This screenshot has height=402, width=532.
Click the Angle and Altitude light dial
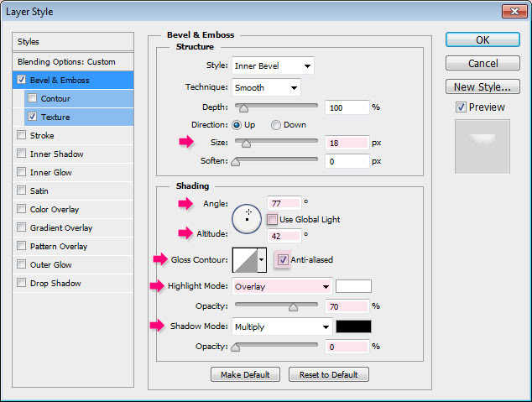point(247,219)
